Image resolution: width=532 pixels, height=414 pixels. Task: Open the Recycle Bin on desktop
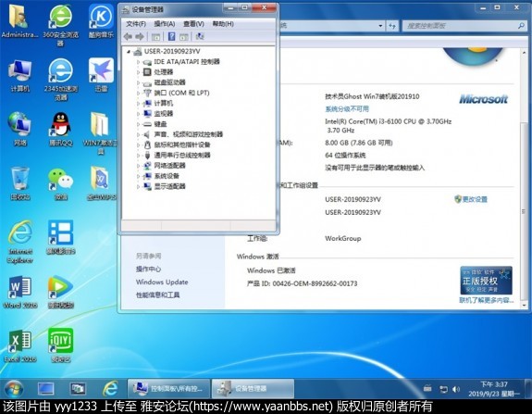click(20, 182)
